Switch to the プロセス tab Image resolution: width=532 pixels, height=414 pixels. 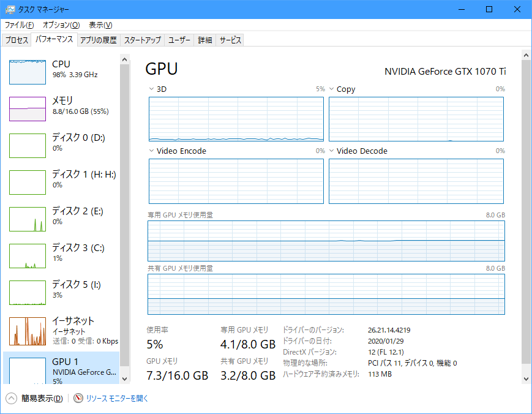(17, 40)
